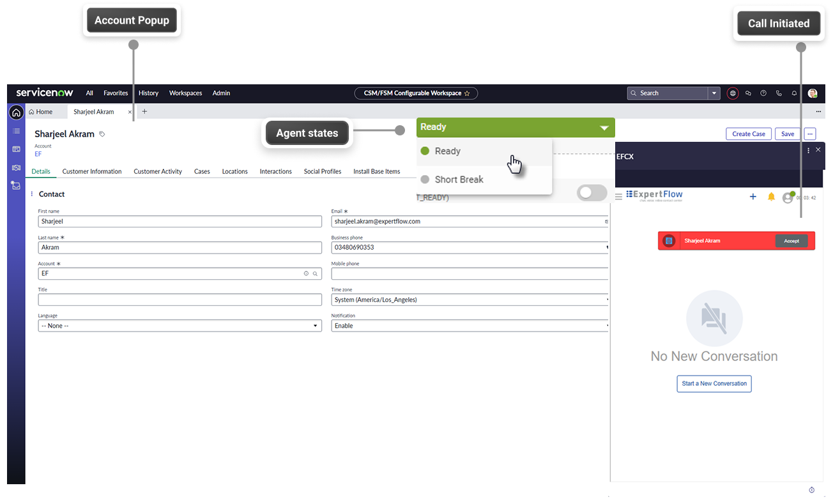Click the First name input field
Image resolution: width=833 pixels, height=504 pixels.
180,222
